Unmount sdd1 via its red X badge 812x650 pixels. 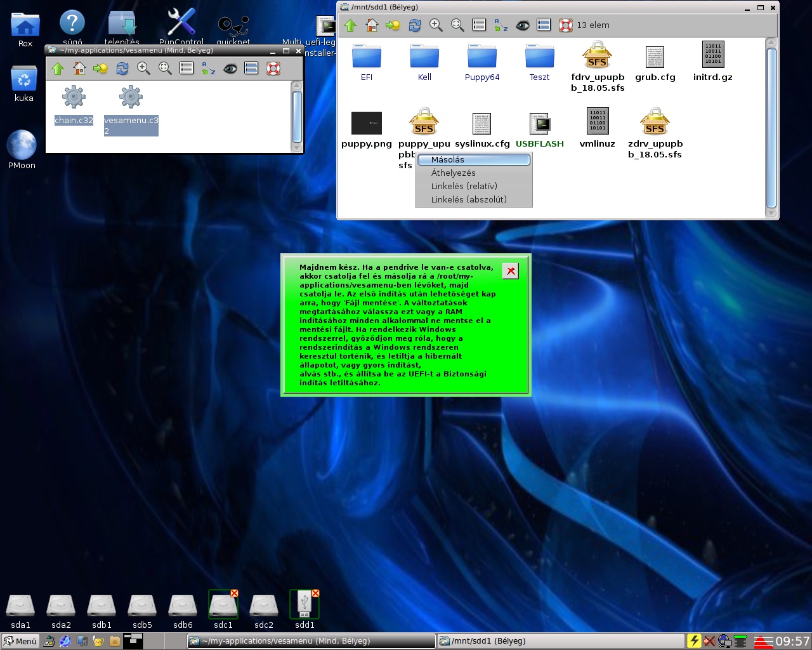[x=315, y=593]
